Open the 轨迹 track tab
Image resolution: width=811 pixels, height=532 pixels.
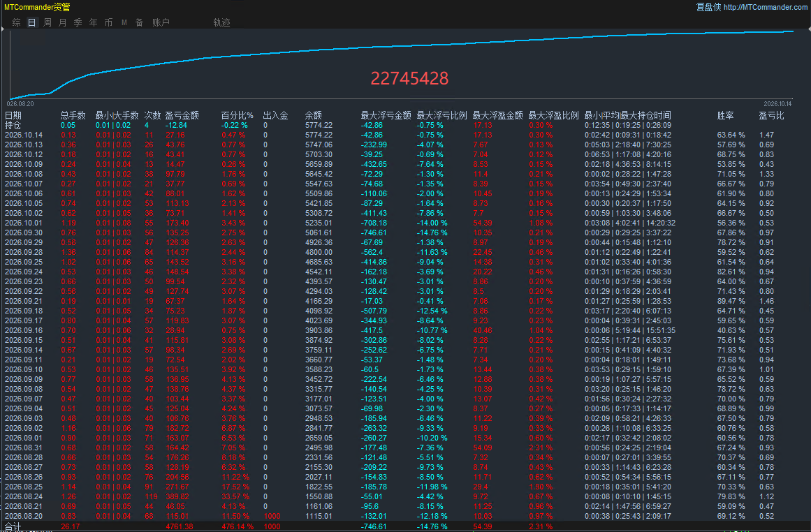(221, 22)
